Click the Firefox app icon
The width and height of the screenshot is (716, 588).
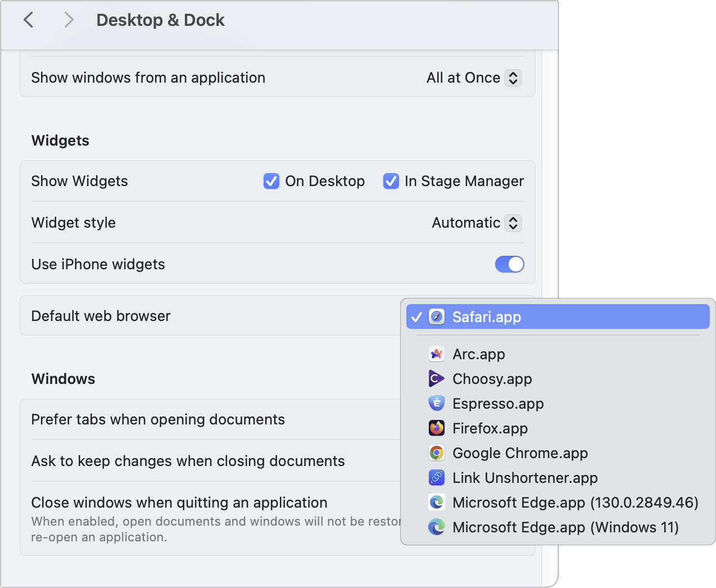[x=437, y=428]
